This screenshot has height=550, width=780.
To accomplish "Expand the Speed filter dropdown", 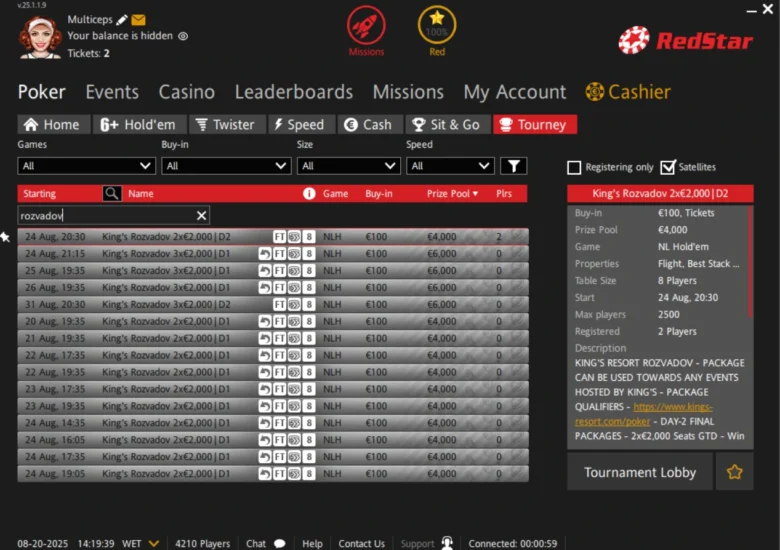I will [x=450, y=166].
